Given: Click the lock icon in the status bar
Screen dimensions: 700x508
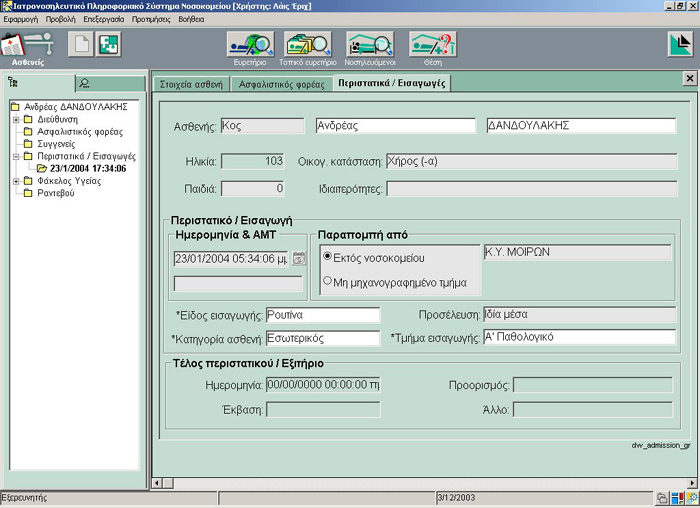Looking at the screenshot, I should [x=662, y=498].
